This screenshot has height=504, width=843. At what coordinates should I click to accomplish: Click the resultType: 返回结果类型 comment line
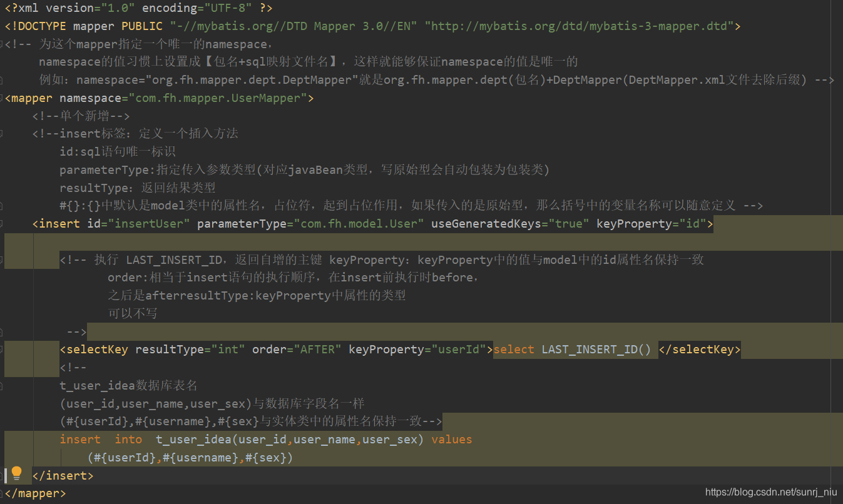[138, 188]
